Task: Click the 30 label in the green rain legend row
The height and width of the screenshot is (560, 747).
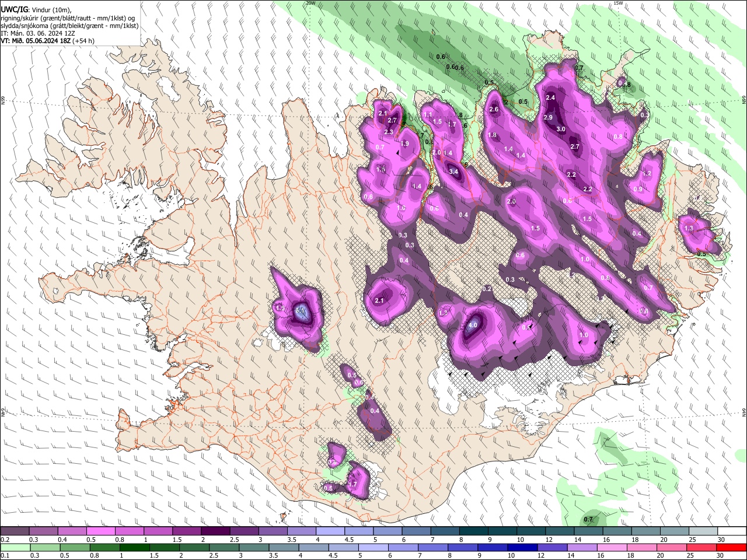Action: (x=721, y=556)
